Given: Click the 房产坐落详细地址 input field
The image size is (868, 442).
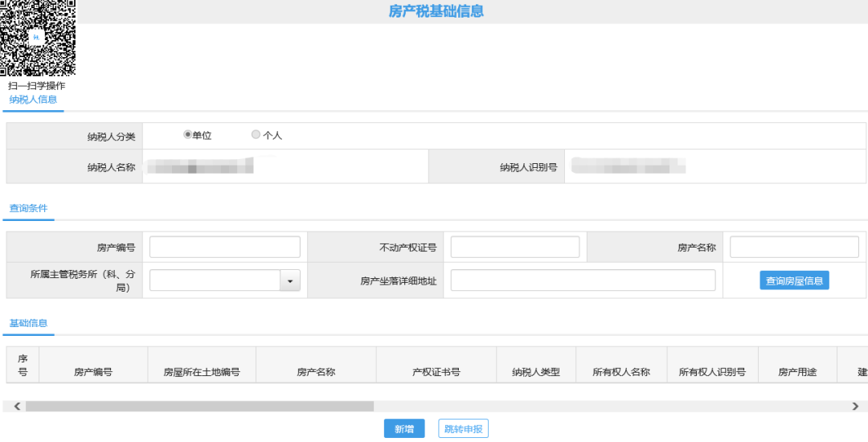Looking at the screenshot, I should 583,280.
